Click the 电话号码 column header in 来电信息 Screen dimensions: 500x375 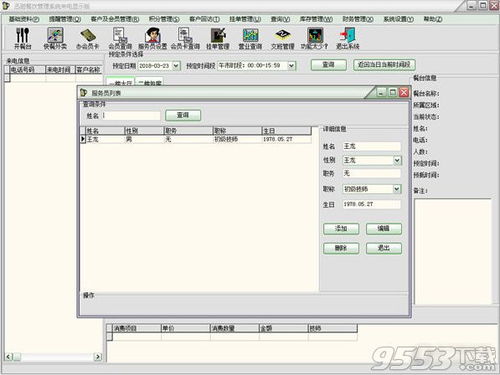tap(27, 69)
